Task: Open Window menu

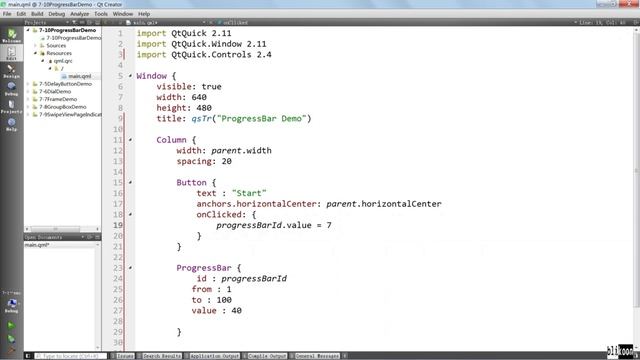Action: click(x=123, y=14)
